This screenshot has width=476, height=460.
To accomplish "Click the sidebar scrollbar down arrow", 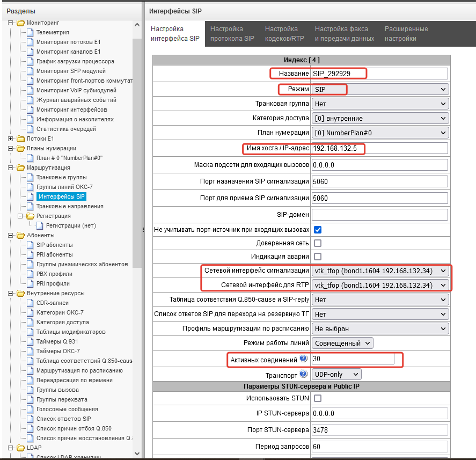I will pyautogui.click(x=137, y=454).
